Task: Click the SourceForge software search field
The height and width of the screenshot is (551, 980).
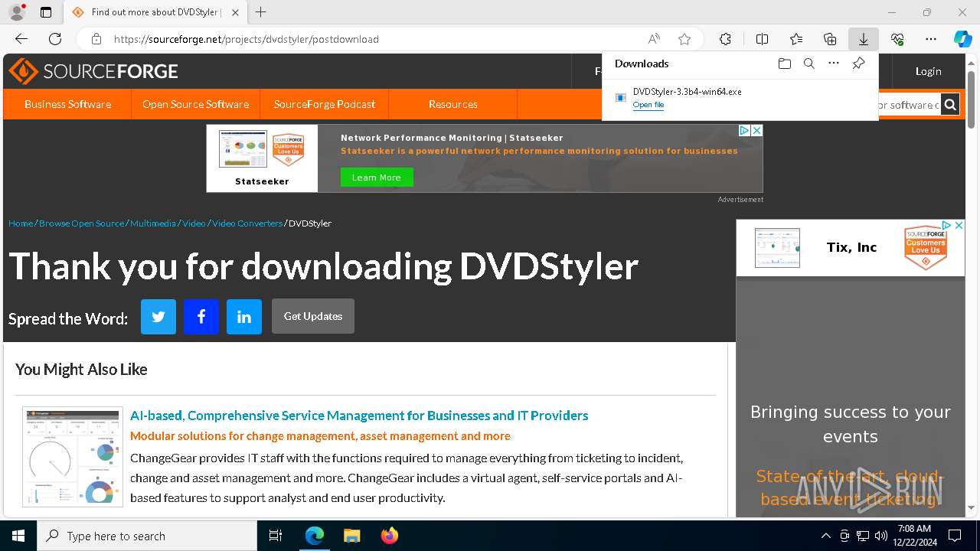Action: [910, 105]
